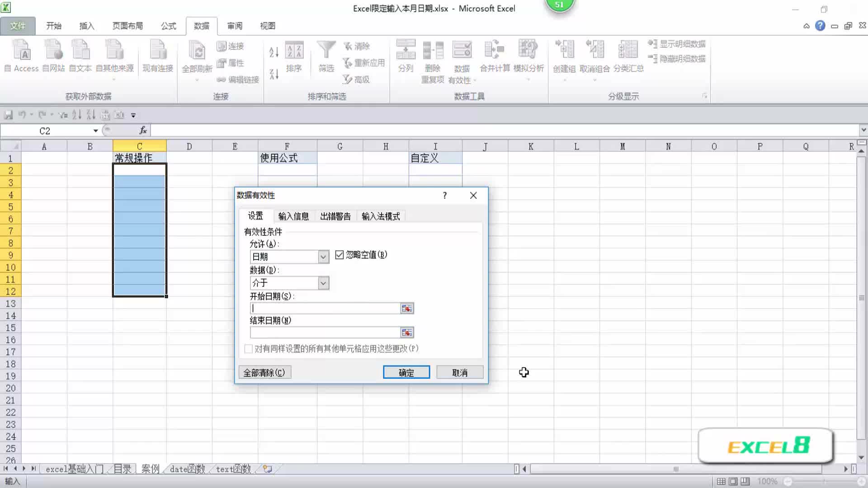
Task: Expand the Allow dropdown showing Date
Action: click(323, 257)
